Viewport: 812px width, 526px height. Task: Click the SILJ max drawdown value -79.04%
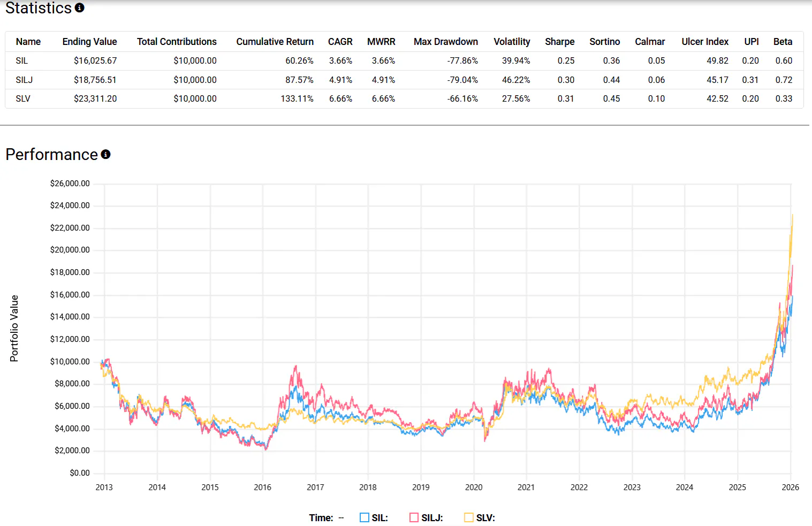pos(463,80)
